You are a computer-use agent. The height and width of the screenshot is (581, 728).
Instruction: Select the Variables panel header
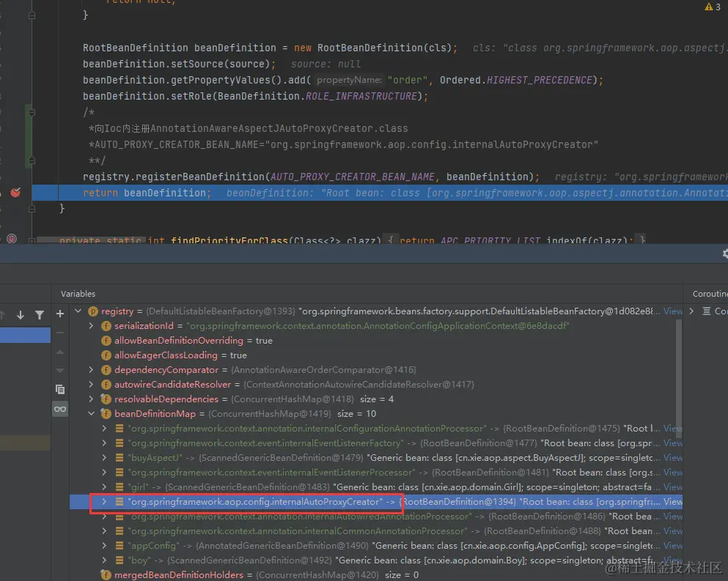pyautogui.click(x=78, y=294)
